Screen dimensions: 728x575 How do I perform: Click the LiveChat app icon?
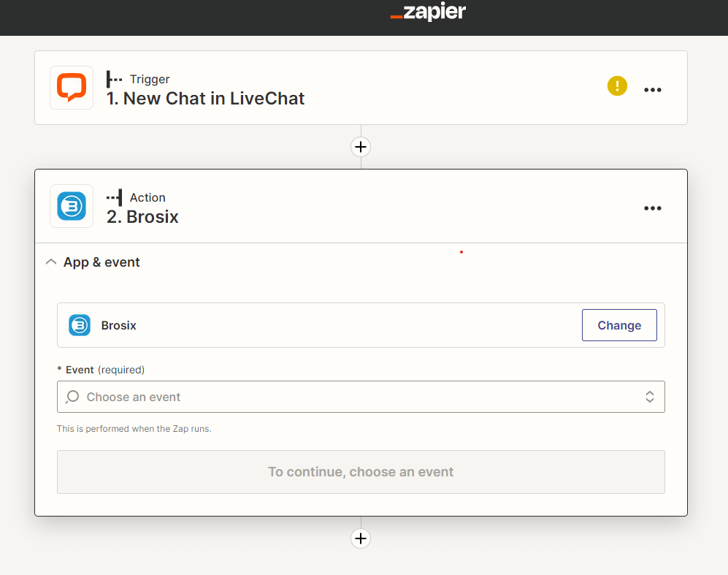72,88
